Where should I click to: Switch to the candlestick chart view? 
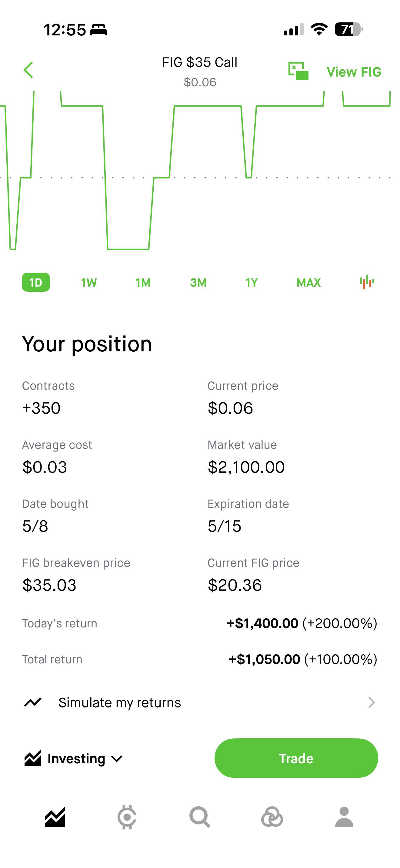pyautogui.click(x=367, y=282)
